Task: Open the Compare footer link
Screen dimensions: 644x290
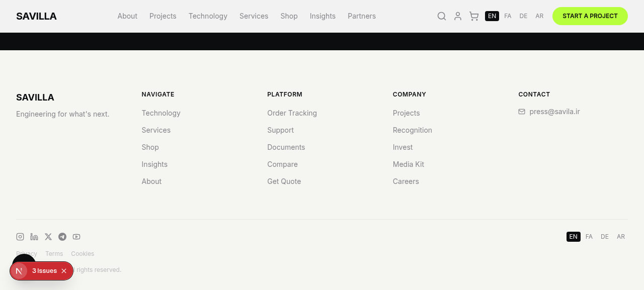Action: coord(282,164)
